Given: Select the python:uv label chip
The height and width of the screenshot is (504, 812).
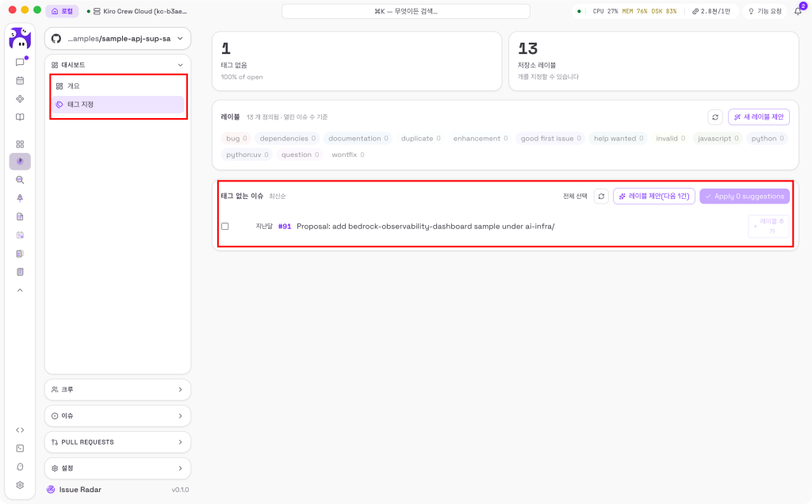Looking at the screenshot, I should point(247,155).
